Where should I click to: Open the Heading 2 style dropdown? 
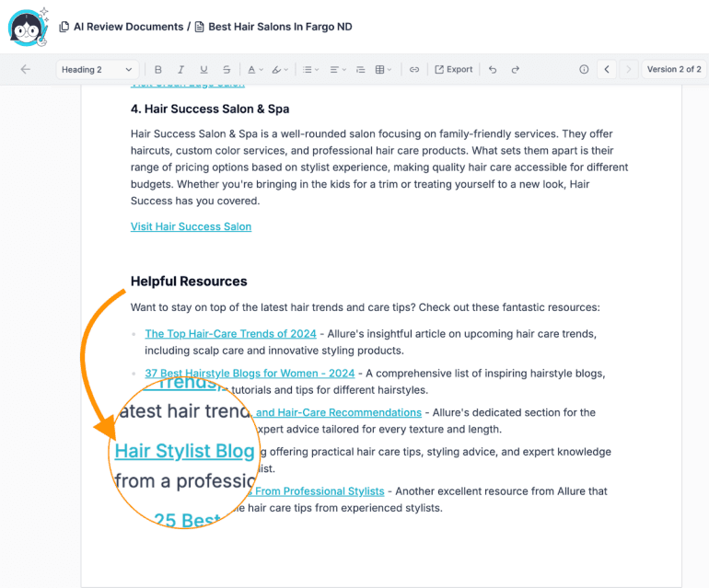point(98,69)
